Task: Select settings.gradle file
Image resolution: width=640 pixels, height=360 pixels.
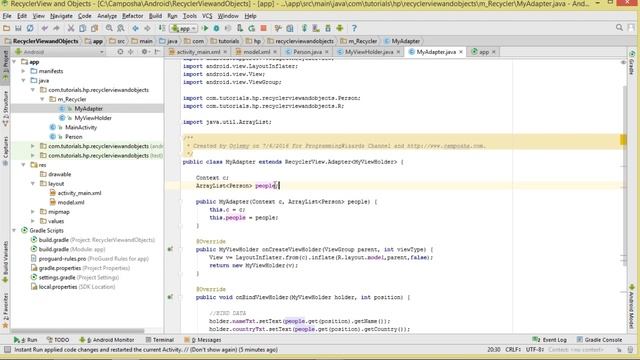Action: click(x=56, y=278)
